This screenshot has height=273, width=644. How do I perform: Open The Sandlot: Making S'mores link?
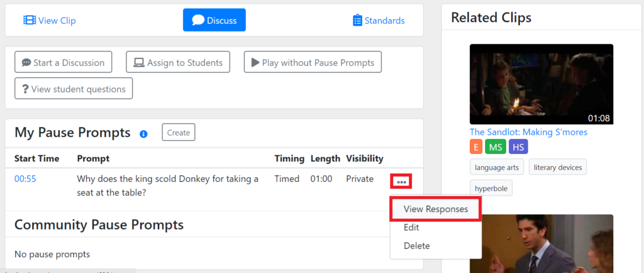click(x=528, y=132)
